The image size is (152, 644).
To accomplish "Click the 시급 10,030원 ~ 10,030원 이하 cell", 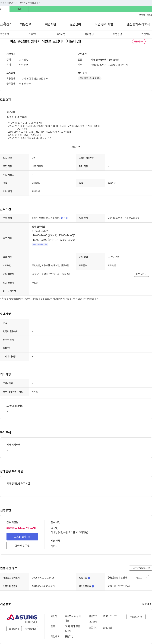I will pyautogui.click(x=124, y=218).
